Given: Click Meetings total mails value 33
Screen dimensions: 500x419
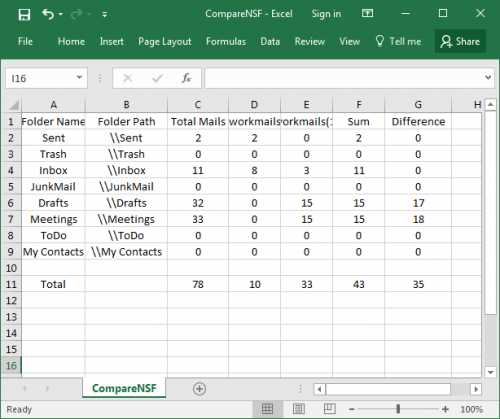Looking at the screenshot, I should point(198,219).
